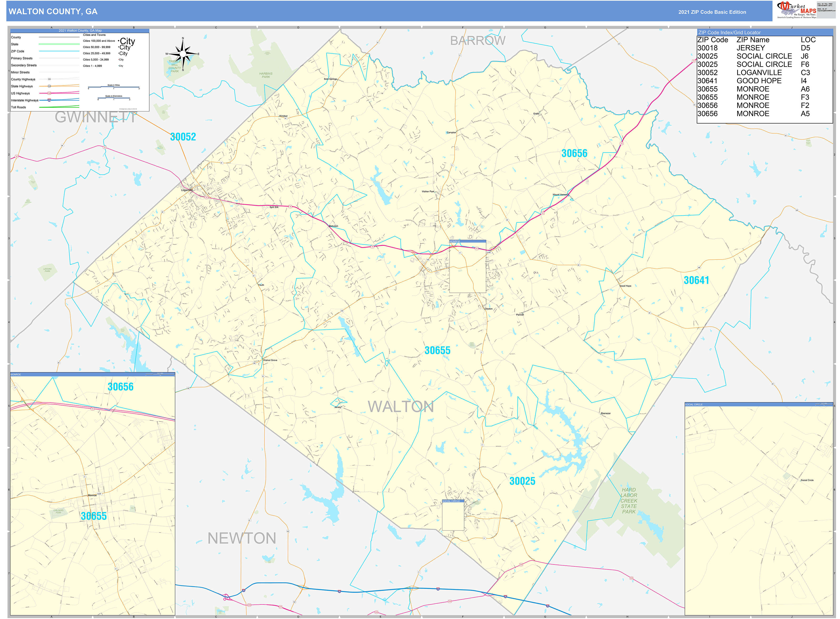Click the JERSEY ZIP name in index
The image size is (840, 619).
click(x=751, y=48)
